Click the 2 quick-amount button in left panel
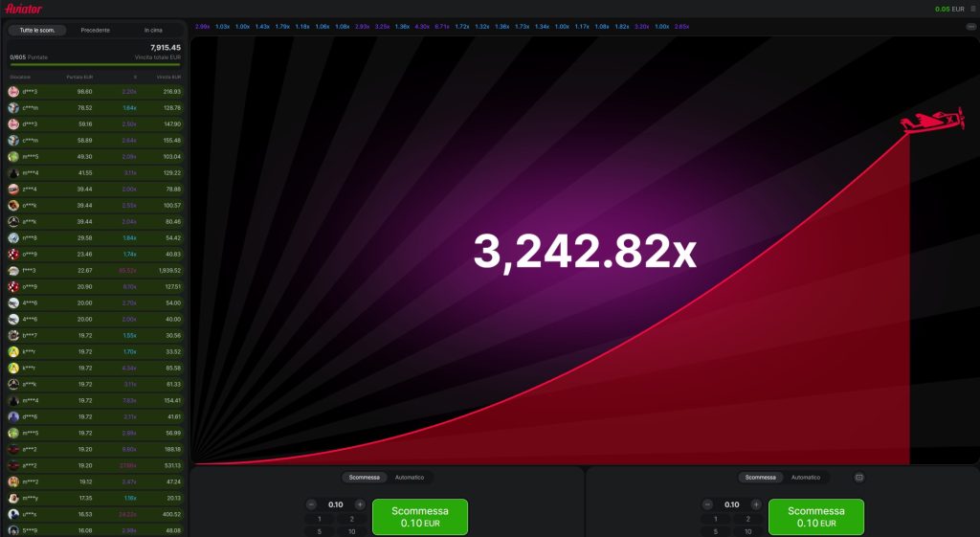980x537 pixels. pyautogui.click(x=353, y=518)
